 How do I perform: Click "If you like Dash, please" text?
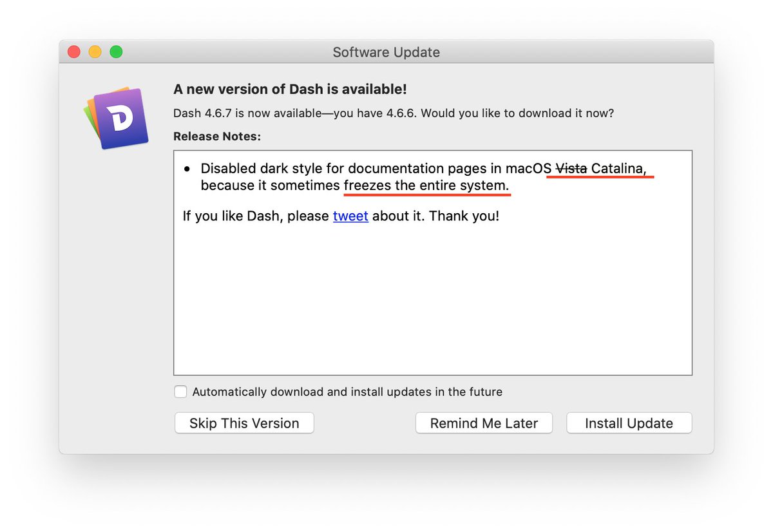click(256, 216)
